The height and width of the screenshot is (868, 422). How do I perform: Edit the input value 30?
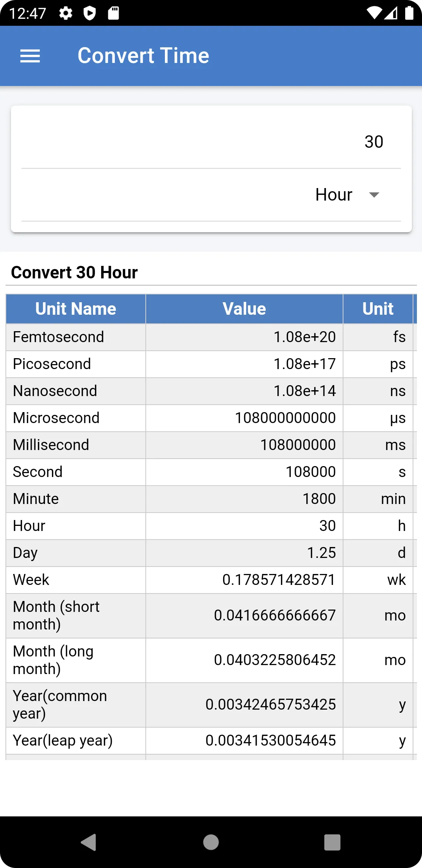(x=211, y=142)
